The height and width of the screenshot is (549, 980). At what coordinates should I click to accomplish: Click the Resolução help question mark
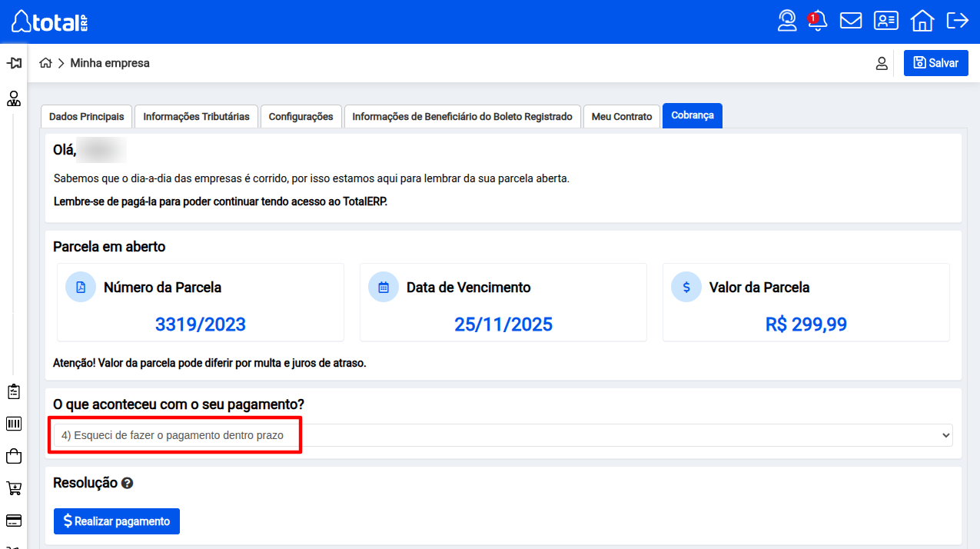point(128,484)
